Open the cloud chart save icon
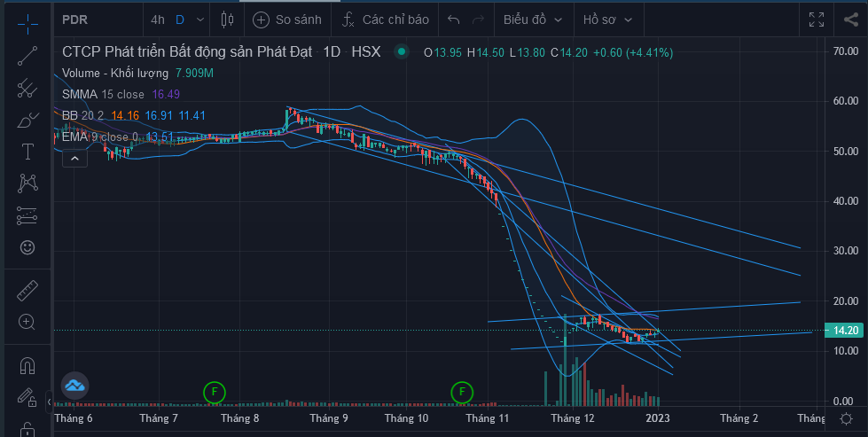 (x=74, y=386)
